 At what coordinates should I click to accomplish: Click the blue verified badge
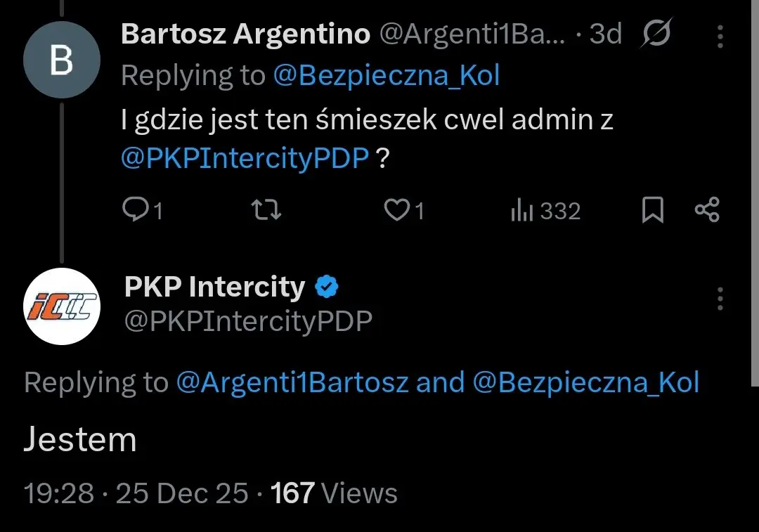tap(327, 287)
